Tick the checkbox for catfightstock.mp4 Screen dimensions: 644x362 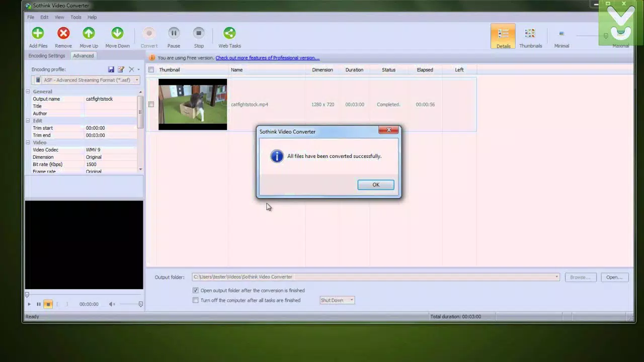tap(151, 105)
